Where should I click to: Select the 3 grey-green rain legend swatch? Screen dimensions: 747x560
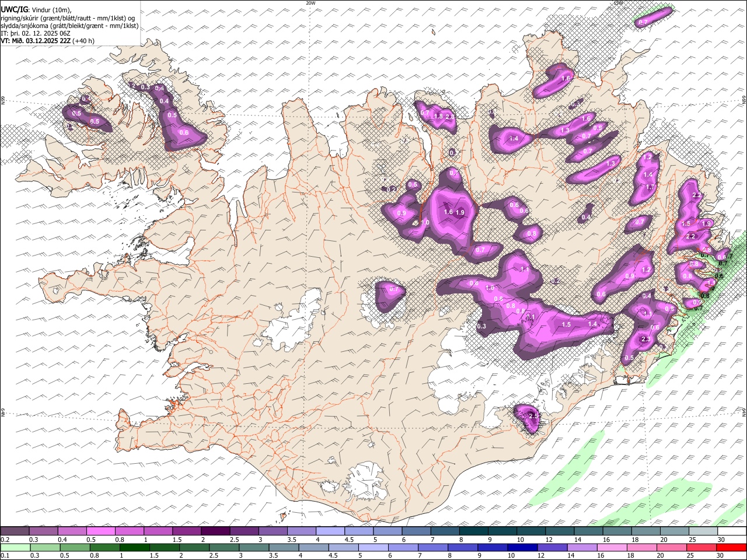253,547
